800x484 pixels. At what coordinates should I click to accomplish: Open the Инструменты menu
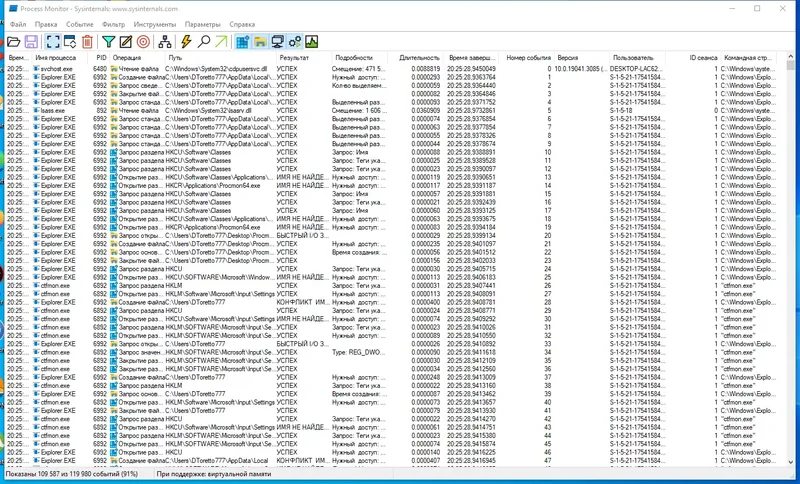[155, 23]
